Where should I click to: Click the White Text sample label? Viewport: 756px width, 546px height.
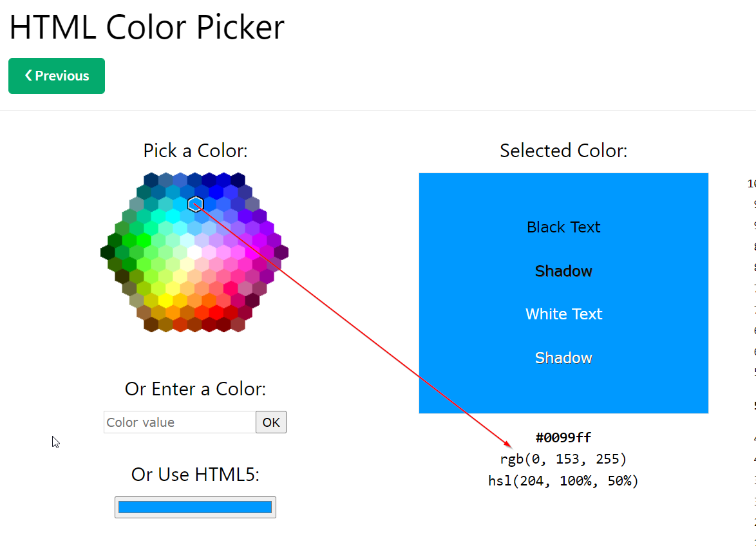click(563, 314)
